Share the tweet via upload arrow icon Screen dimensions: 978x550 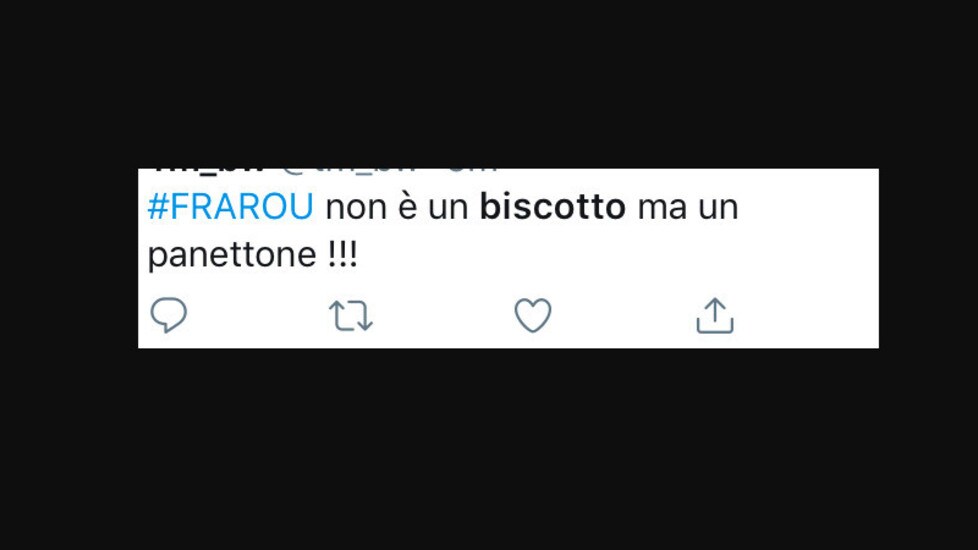click(715, 316)
